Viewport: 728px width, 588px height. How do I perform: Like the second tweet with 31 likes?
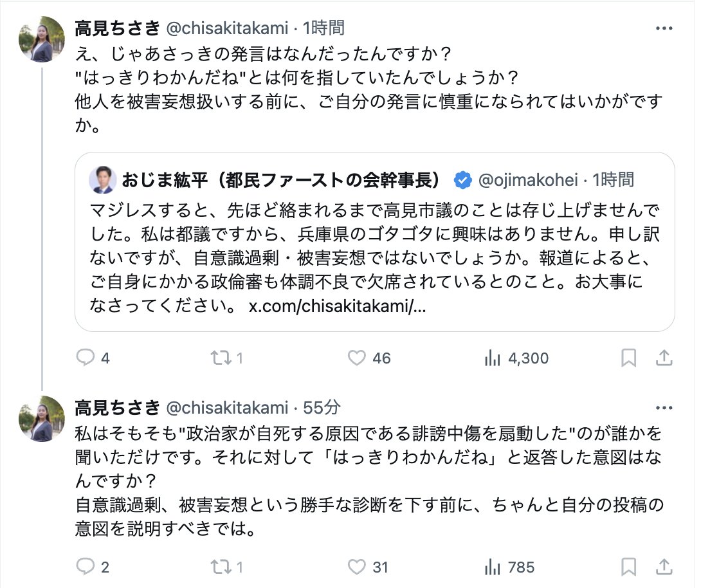(x=356, y=567)
